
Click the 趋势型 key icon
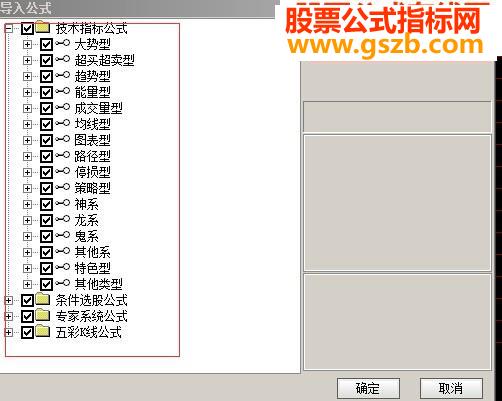[x=63, y=76]
